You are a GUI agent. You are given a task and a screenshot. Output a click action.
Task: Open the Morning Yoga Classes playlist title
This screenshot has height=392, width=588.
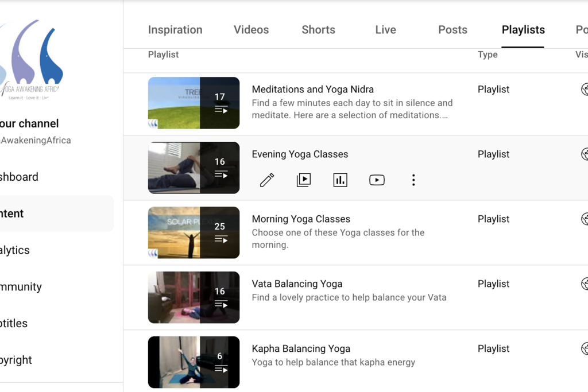click(301, 219)
